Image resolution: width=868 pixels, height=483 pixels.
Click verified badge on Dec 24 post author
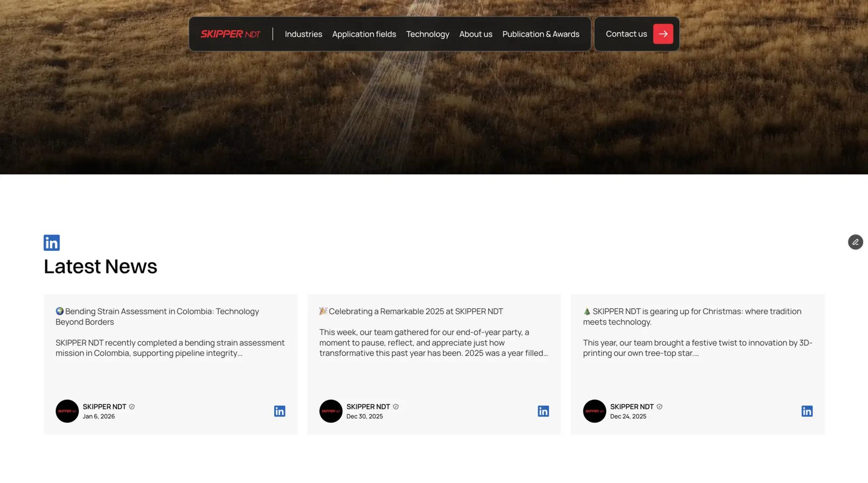(x=659, y=407)
